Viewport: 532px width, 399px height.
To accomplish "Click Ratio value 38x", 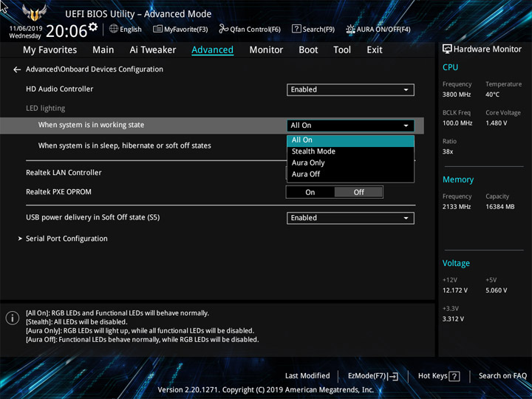I will [448, 151].
